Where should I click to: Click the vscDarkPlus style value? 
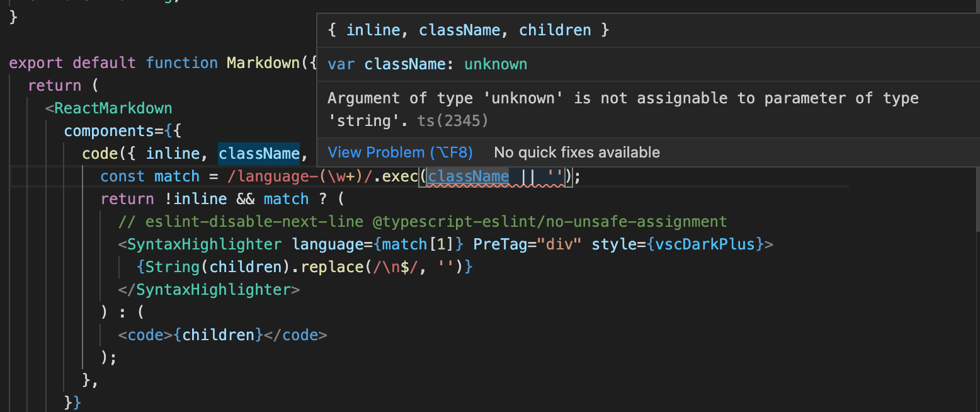705,244
